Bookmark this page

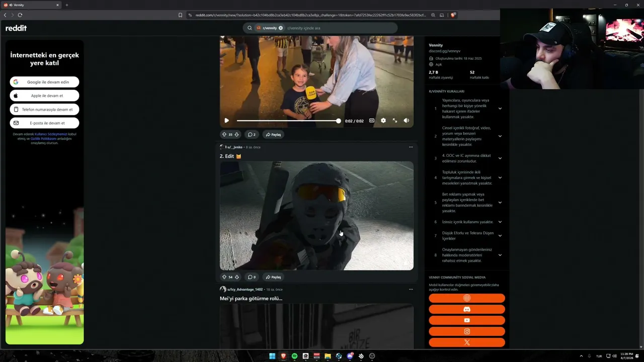coord(180,15)
